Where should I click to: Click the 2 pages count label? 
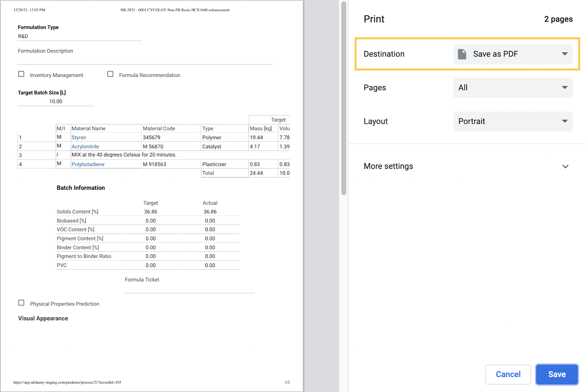point(558,19)
